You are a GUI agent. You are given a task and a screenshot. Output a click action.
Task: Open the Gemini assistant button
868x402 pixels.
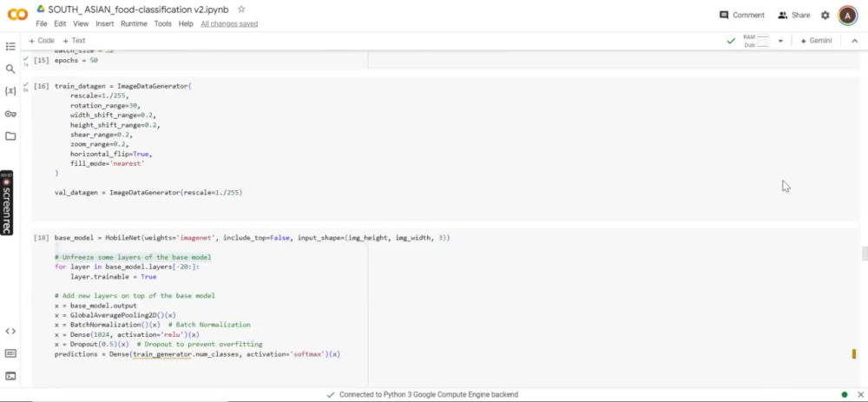(x=816, y=41)
